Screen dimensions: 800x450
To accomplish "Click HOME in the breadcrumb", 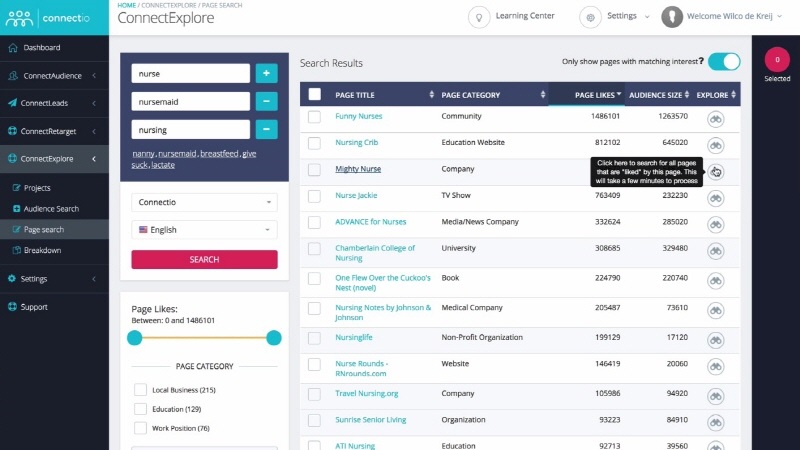I will tap(127, 5).
